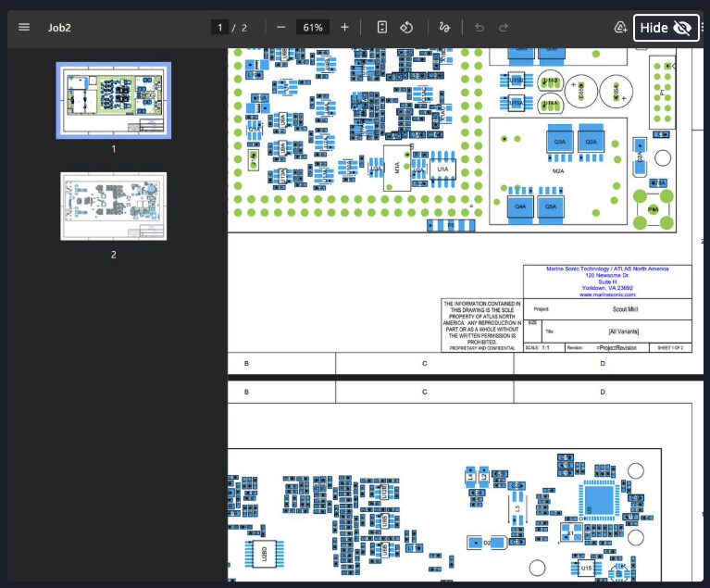Viewport: 710px width, 588px height.
Task: Click the U2BD chip on page 2
Action: (265, 554)
